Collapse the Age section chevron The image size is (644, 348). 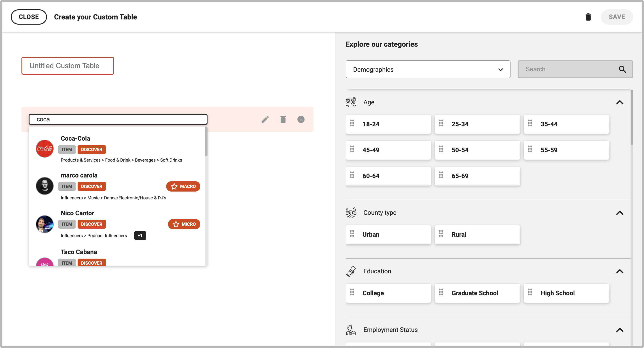[619, 102]
